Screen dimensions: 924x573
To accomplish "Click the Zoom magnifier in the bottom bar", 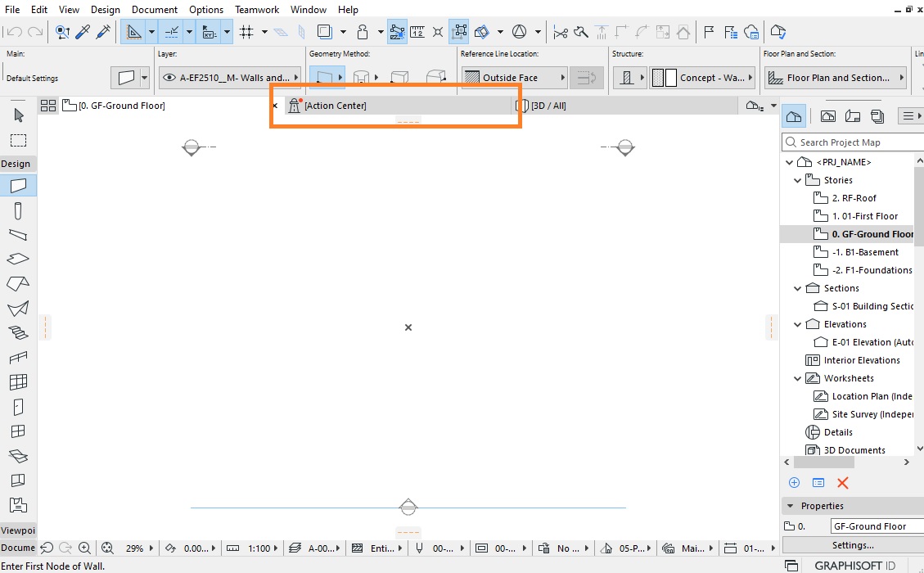I will [84, 548].
